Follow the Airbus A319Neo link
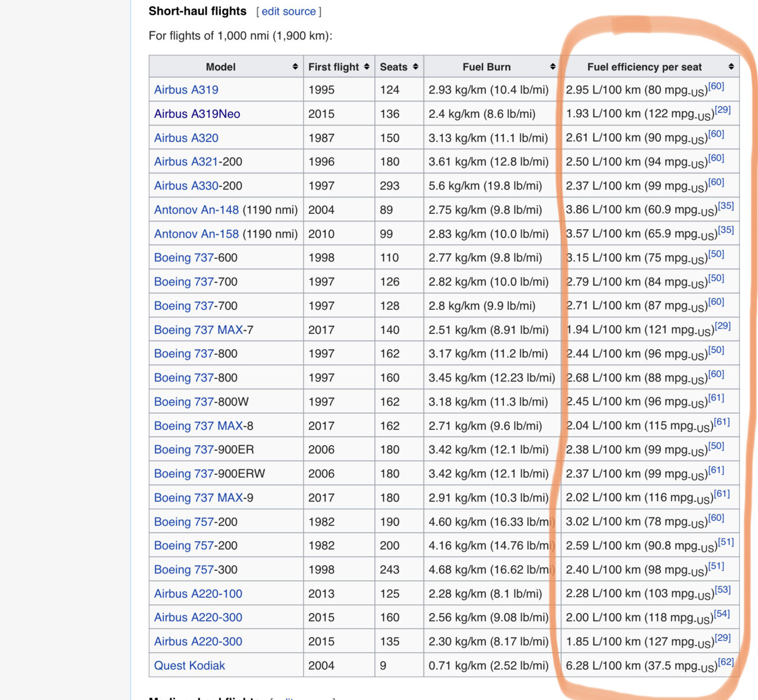 (x=197, y=114)
